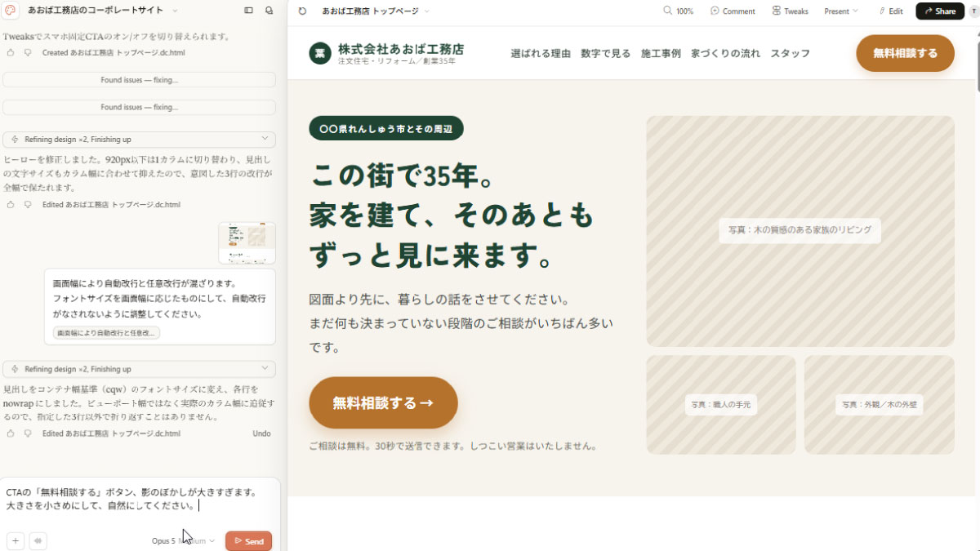The height and width of the screenshot is (551, 980).
Task: Open the Opus 5 model selector
Action: [x=183, y=541]
